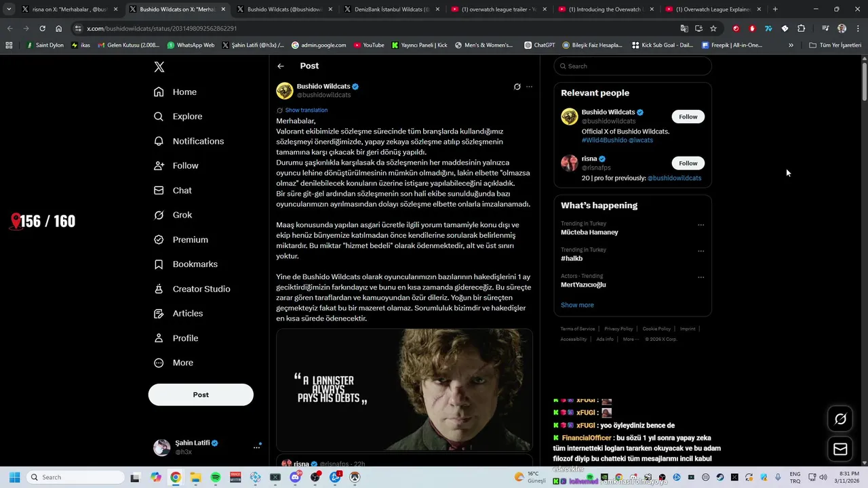Click the More circle icon
This screenshot has height=488, width=868.
[x=159, y=363]
